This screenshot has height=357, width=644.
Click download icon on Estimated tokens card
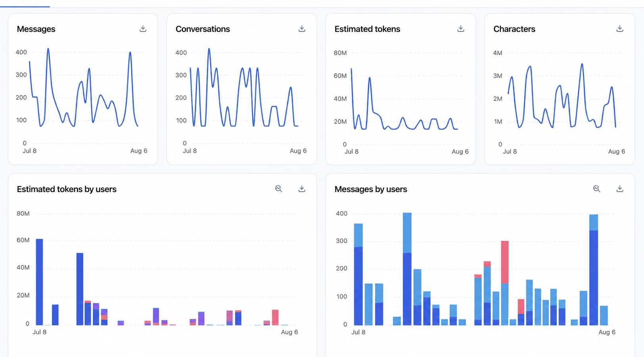click(x=461, y=29)
